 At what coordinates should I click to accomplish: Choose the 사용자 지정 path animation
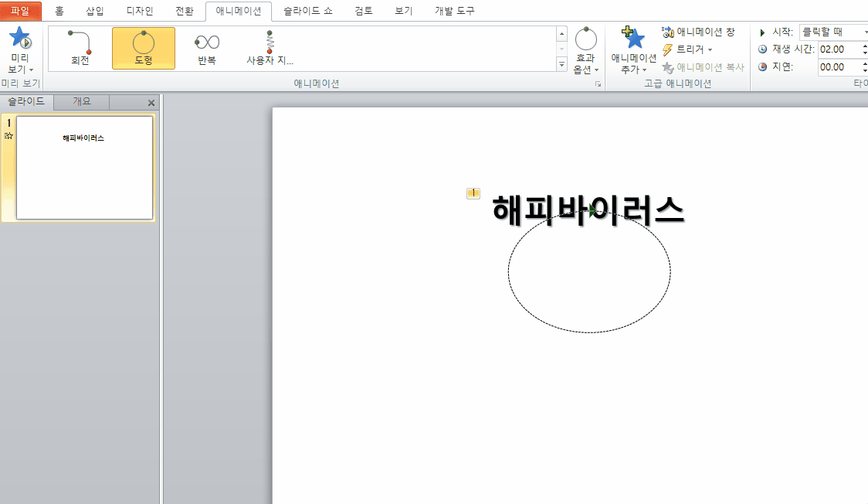tap(270, 48)
